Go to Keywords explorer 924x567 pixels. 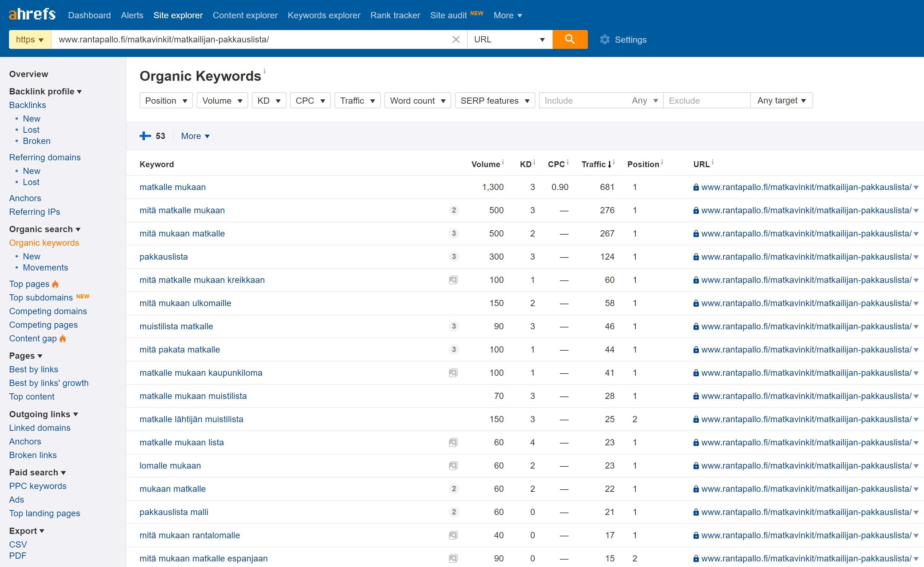324,15
